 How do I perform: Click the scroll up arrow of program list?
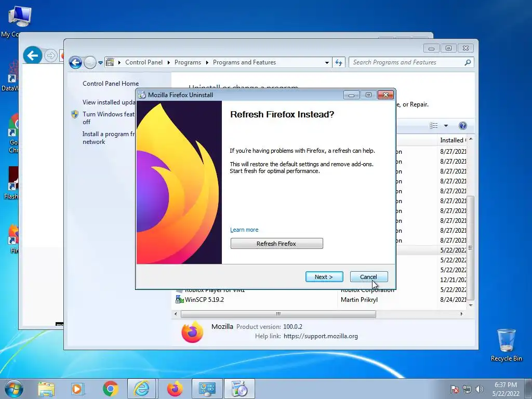(x=471, y=139)
